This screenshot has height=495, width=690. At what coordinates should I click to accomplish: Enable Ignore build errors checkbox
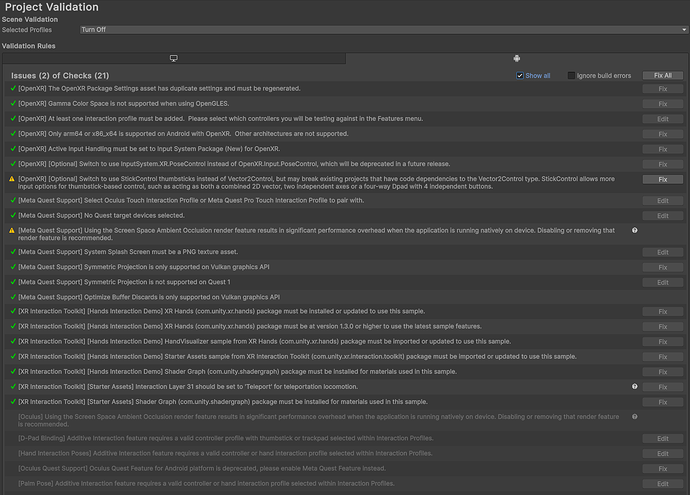click(572, 76)
